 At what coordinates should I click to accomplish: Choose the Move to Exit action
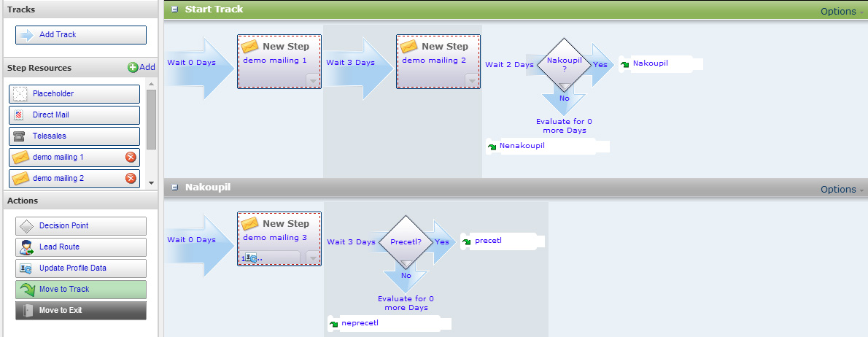point(81,311)
